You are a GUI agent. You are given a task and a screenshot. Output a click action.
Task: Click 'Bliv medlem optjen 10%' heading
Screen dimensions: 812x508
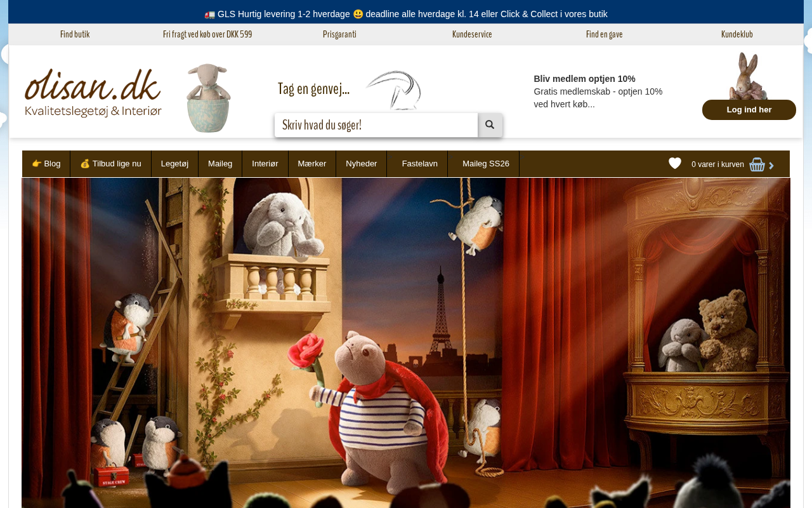pos(584,79)
